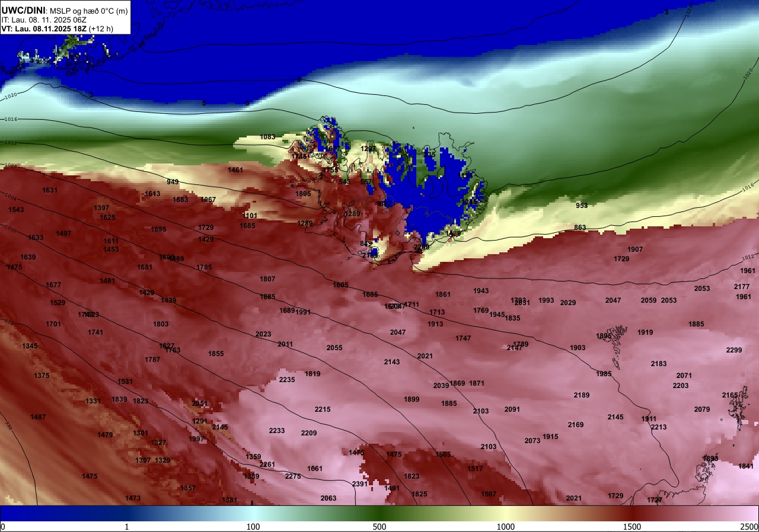Click the map value 2063

pyautogui.click(x=329, y=498)
